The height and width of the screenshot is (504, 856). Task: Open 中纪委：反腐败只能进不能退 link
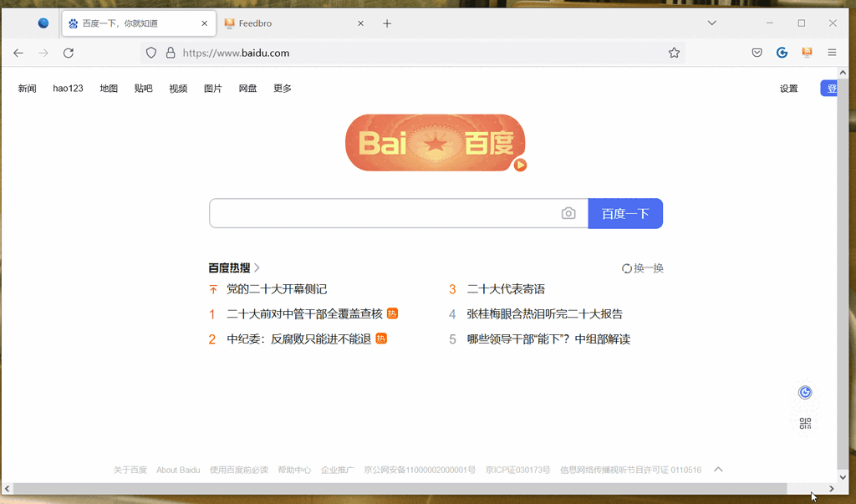299,339
